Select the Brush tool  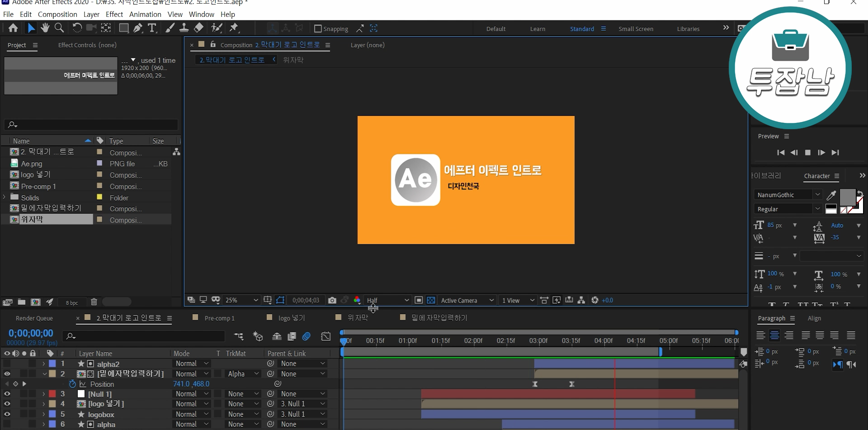(170, 28)
